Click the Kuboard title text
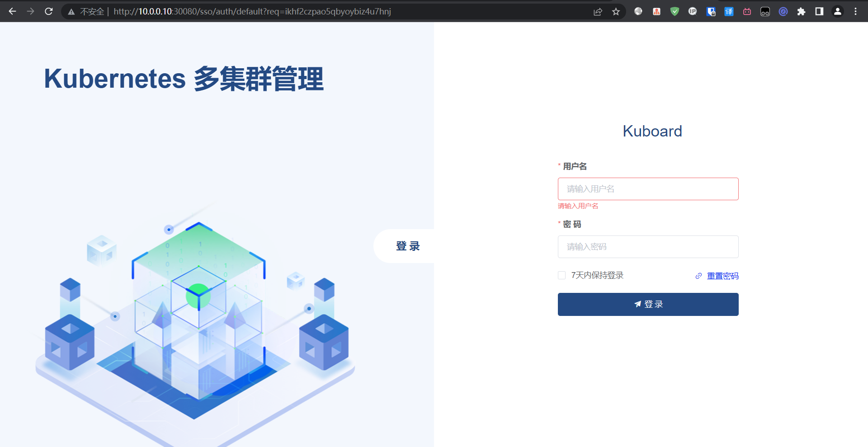 click(652, 131)
